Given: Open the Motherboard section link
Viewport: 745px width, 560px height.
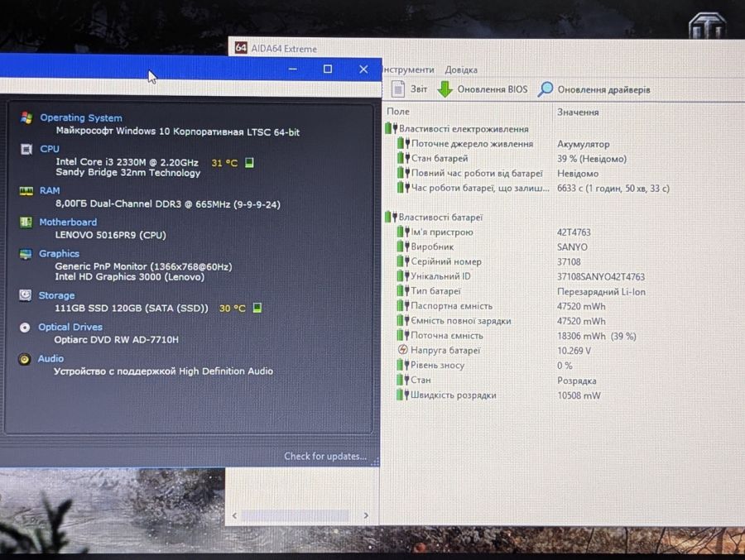Looking at the screenshot, I should click(x=68, y=222).
